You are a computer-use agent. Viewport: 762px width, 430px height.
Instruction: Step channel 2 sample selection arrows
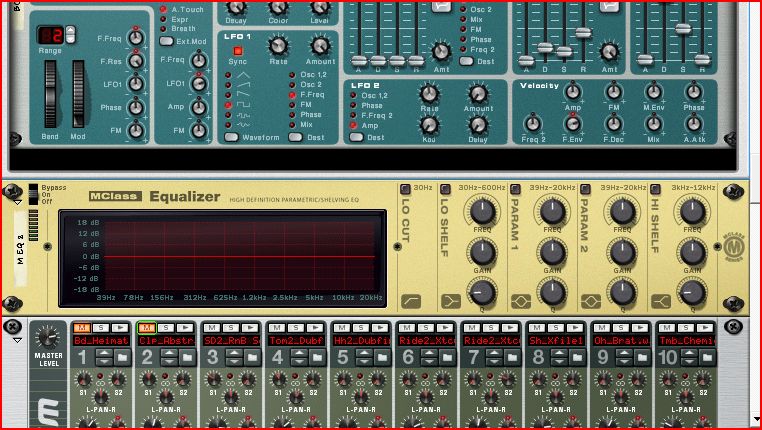coord(169,358)
